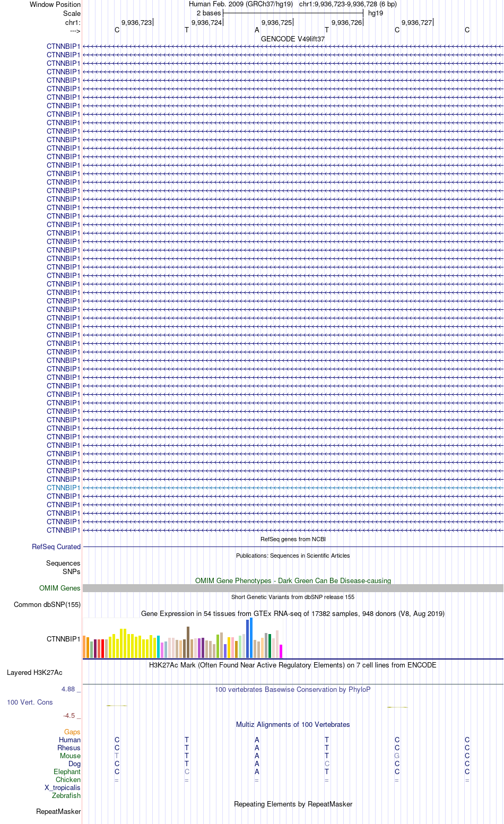Screen dimensions: 504x824
Task: Click the ---> strand direction arrow label
Action: coord(75,31)
